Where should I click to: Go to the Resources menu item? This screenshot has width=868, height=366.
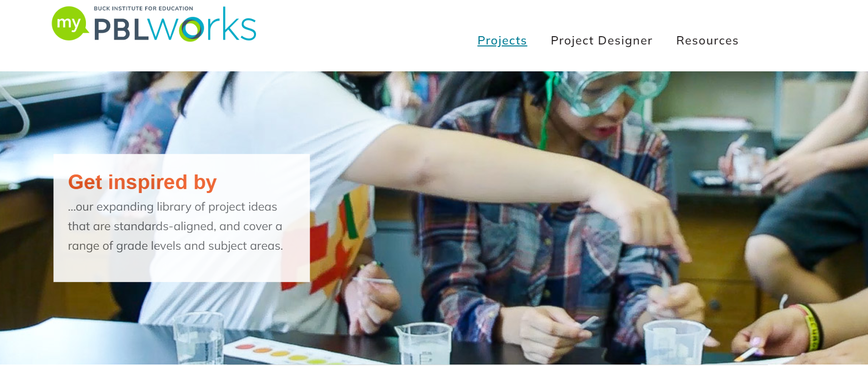707,41
